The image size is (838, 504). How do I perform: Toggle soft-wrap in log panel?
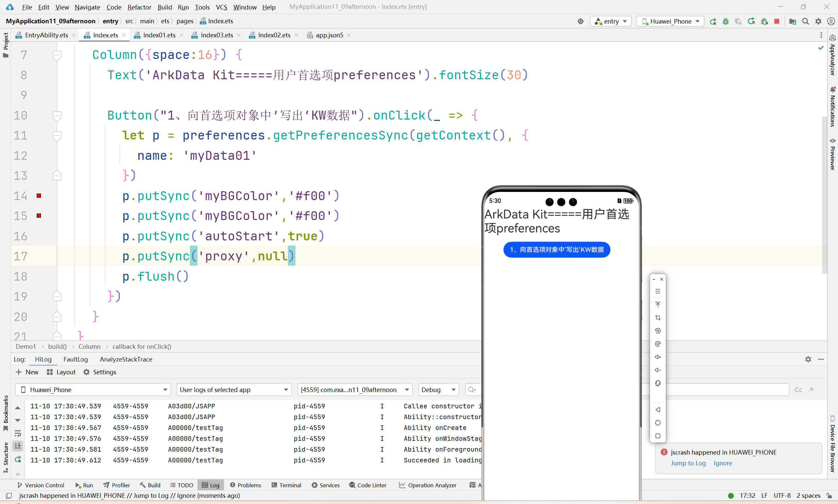pyautogui.click(x=18, y=433)
